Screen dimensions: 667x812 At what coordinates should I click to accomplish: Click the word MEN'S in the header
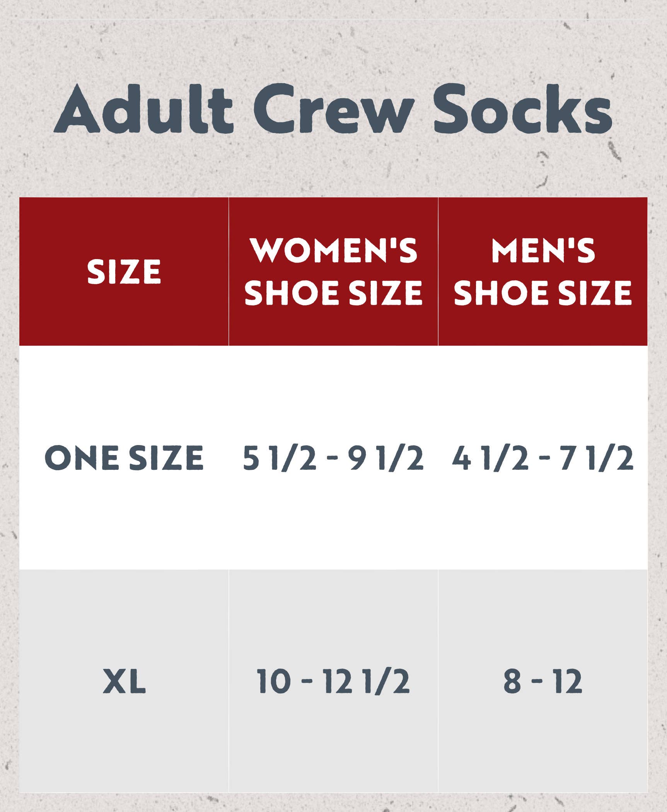pos(543,250)
